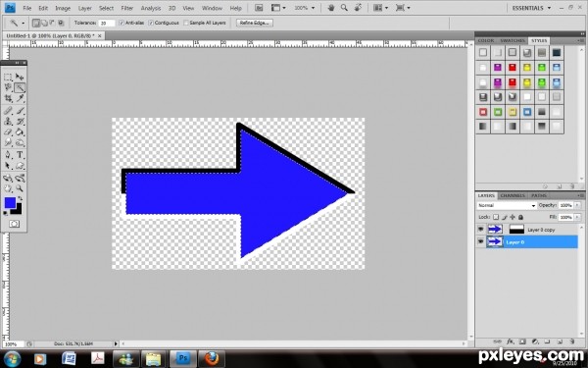588x368 pixels.
Task: Select the Zoom tool in toolbox
Action: (20, 188)
